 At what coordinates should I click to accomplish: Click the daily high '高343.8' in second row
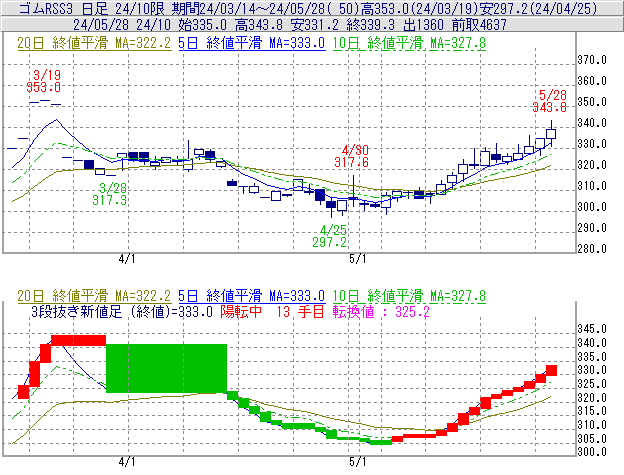point(259,25)
